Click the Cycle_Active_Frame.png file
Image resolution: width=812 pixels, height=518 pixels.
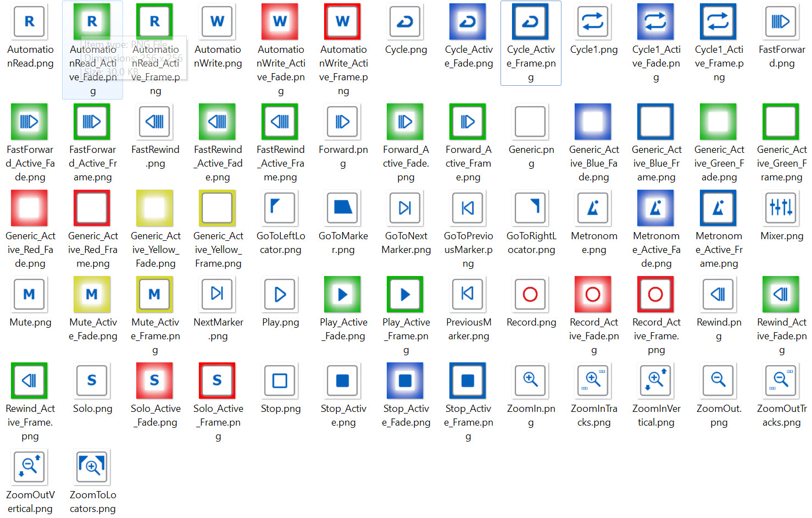(x=531, y=22)
